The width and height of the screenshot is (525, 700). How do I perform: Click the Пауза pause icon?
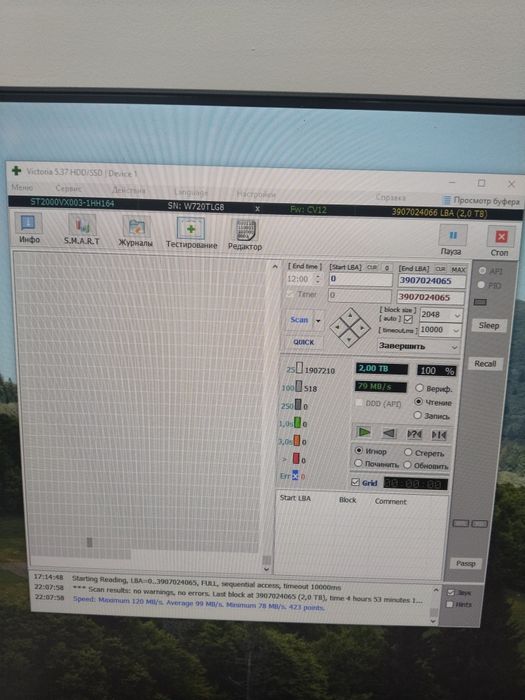(x=452, y=236)
